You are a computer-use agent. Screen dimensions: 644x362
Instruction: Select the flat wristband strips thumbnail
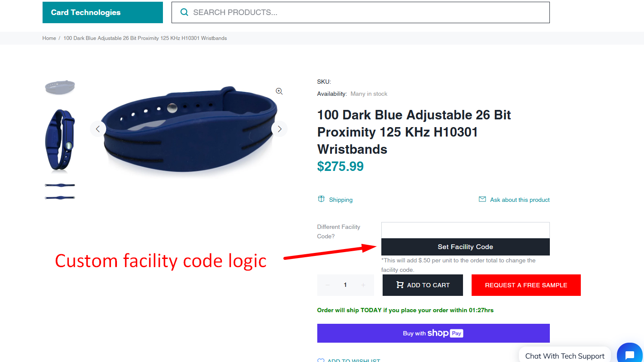click(60, 192)
